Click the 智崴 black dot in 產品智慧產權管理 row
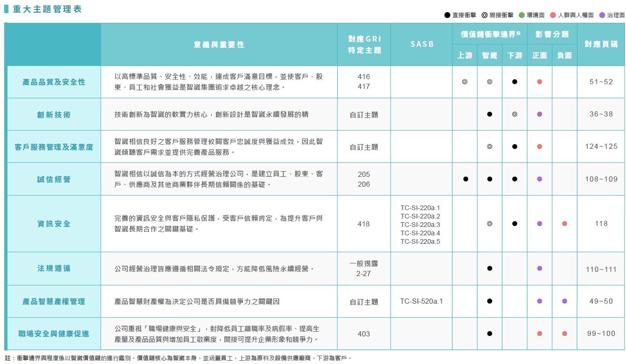The height and width of the screenshot is (364, 626). [x=489, y=301]
